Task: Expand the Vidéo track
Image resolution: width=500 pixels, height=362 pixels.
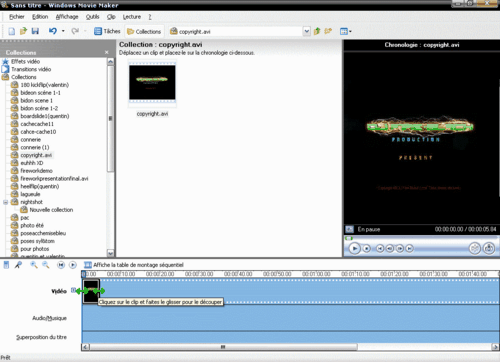Action: 73,290
